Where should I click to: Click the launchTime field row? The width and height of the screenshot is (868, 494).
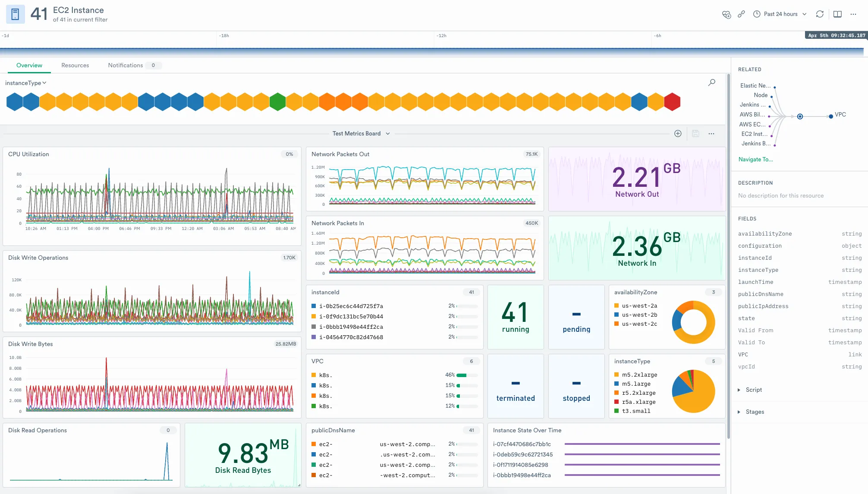(x=799, y=282)
